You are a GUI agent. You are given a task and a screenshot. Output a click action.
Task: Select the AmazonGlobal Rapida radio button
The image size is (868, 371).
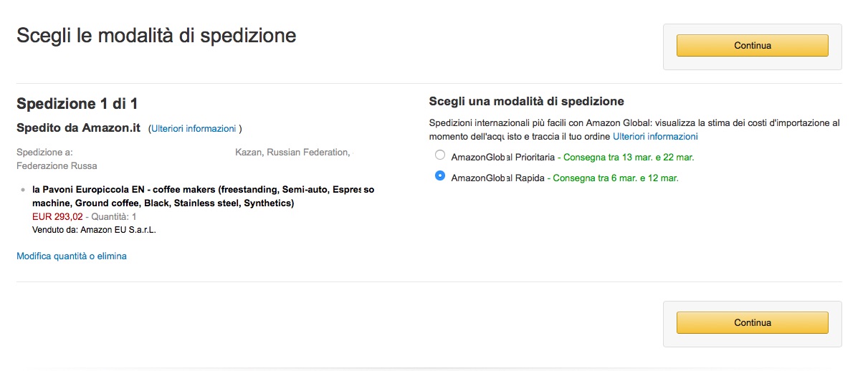[x=440, y=175]
